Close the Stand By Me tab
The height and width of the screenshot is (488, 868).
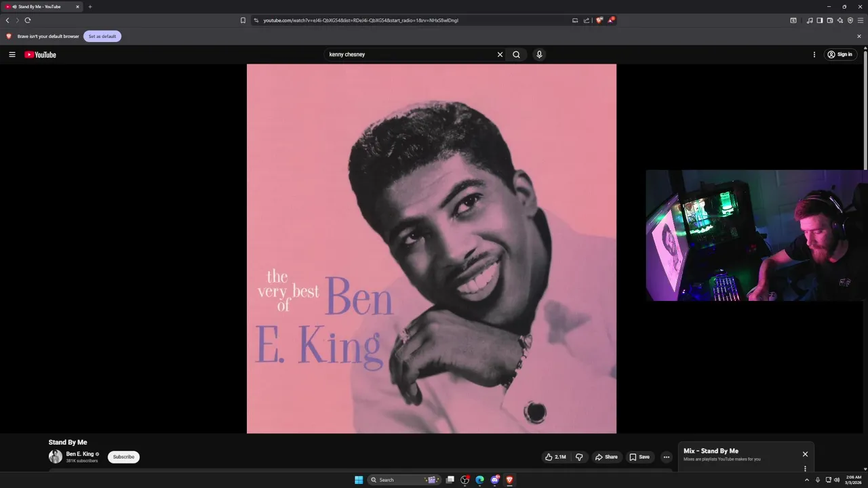pyautogui.click(x=77, y=7)
